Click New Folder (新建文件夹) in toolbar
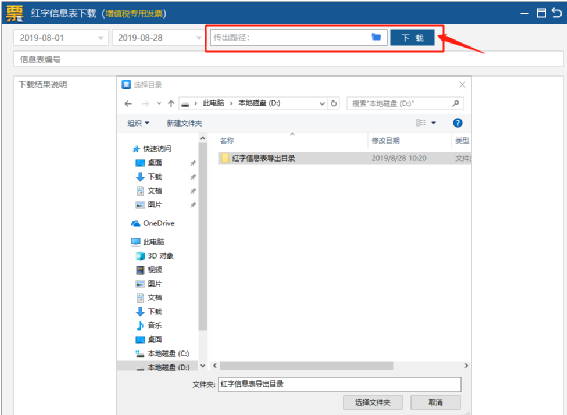The height and width of the screenshot is (415, 567). [x=184, y=123]
